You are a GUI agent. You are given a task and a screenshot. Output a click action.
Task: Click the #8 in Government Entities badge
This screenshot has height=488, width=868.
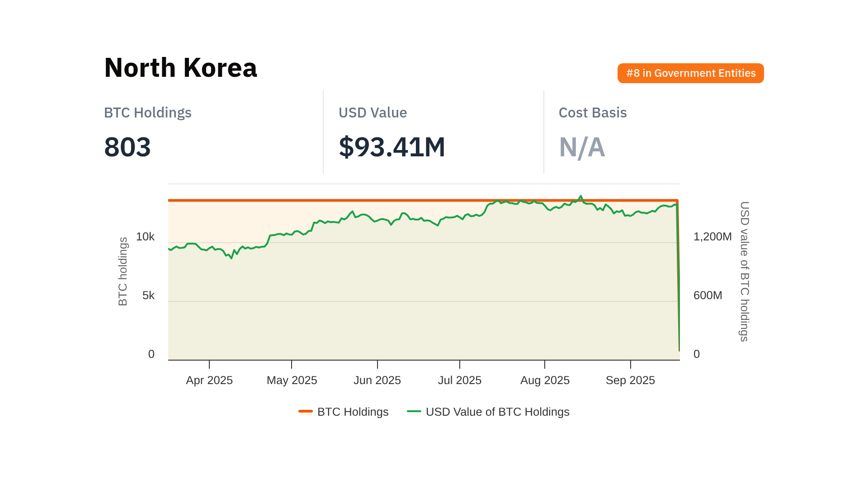(x=690, y=73)
